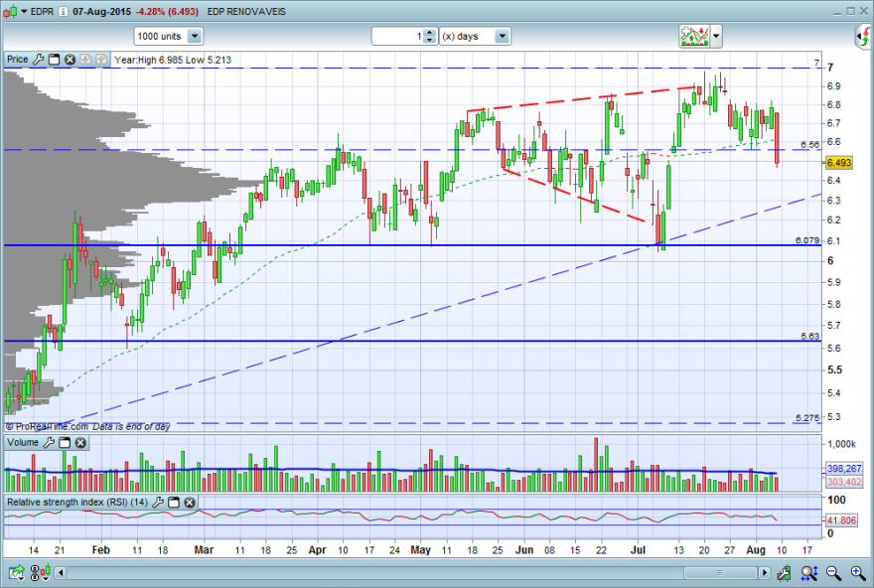Screen dimensions: 874x588
Task: Open the dropdown arrow next to EDPR ticker
Action: [x=24, y=11]
